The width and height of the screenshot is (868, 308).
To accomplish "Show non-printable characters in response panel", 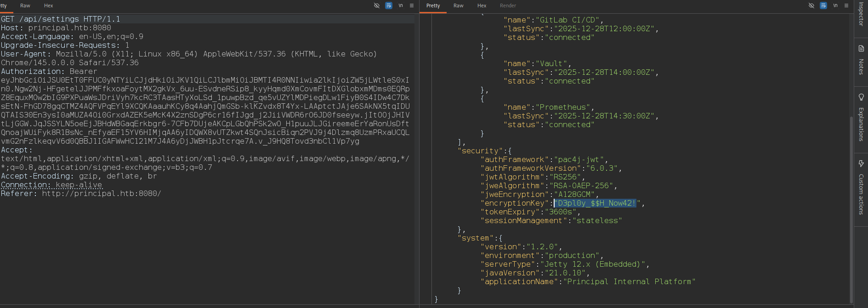I will tap(835, 6).
